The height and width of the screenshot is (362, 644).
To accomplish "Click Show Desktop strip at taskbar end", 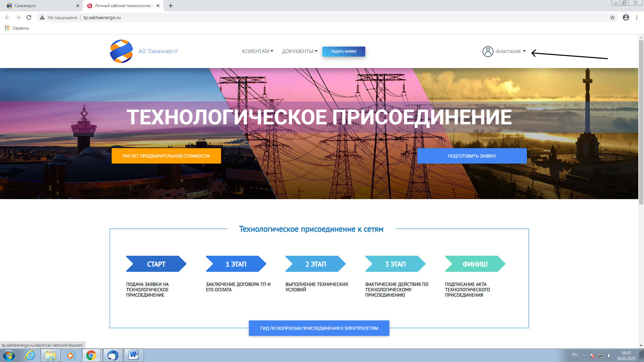I will 641,355.
